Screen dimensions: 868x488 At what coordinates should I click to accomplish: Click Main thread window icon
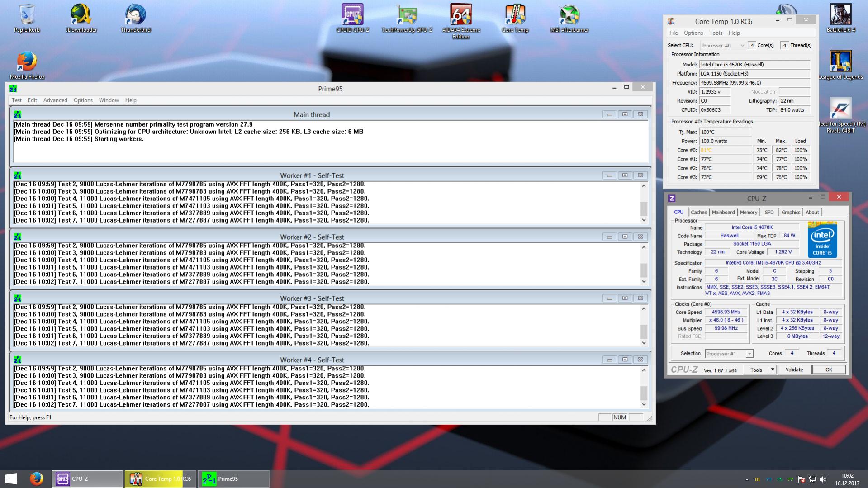click(x=18, y=114)
